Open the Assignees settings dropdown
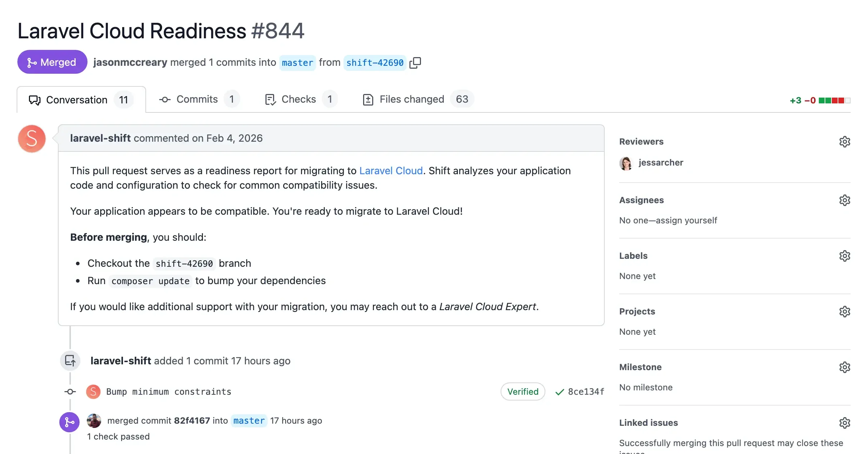The image size is (868, 454). [844, 200]
